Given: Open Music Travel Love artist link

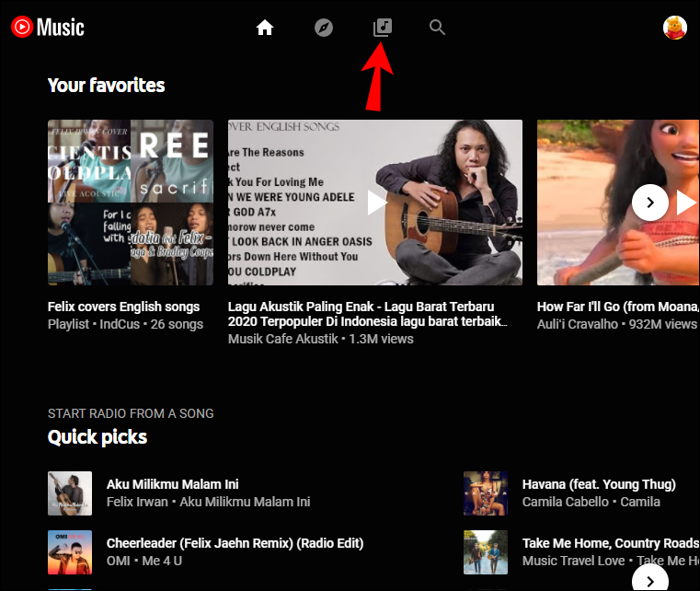Looking at the screenshot, I should [x=574, y=561].
